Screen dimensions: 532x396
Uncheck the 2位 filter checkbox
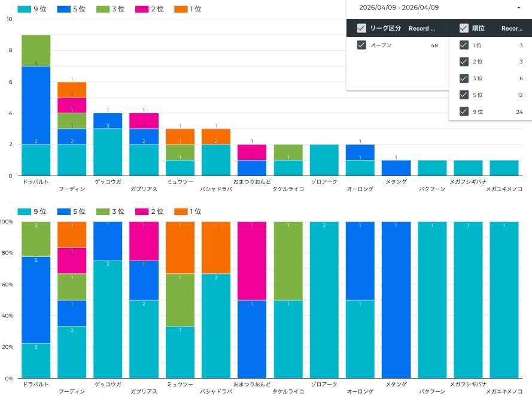click(463, 62)
